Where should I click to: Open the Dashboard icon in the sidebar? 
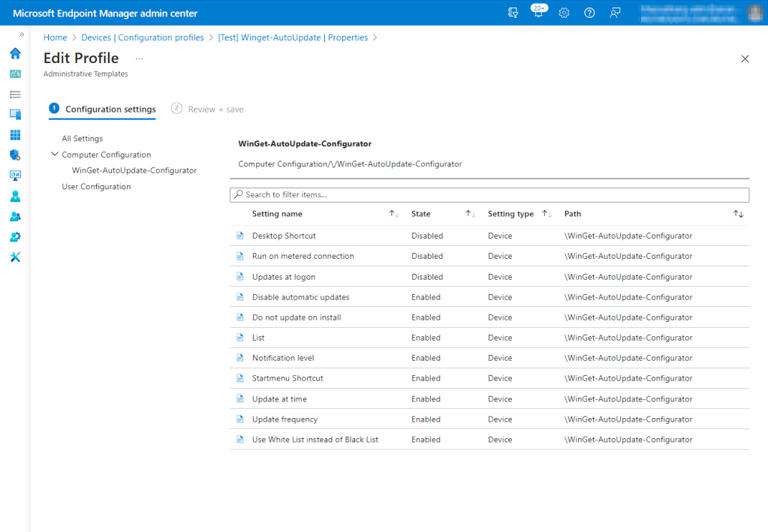tap(14, 73)
